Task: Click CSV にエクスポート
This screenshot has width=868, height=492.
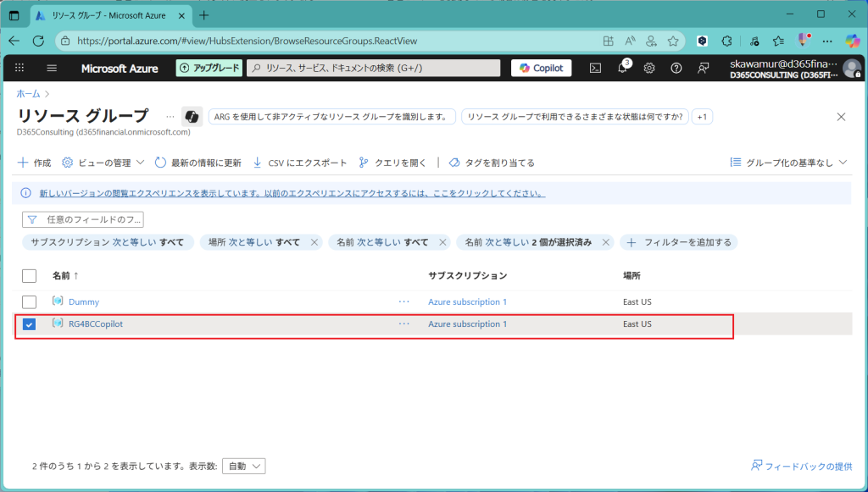Action: [299, 163]
